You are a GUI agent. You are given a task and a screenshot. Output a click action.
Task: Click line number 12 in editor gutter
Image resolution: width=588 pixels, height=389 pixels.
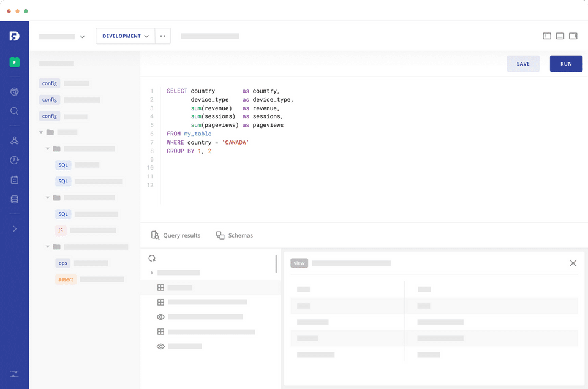(150, 185)
